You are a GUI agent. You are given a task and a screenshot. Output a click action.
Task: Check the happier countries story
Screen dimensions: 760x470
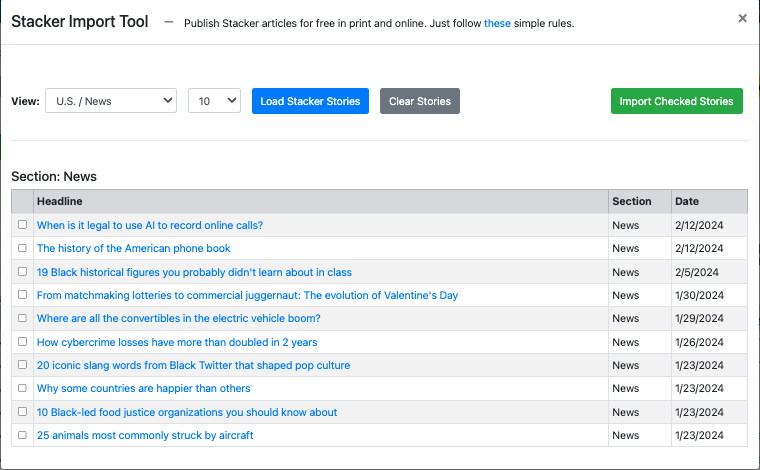coord(22,388)
